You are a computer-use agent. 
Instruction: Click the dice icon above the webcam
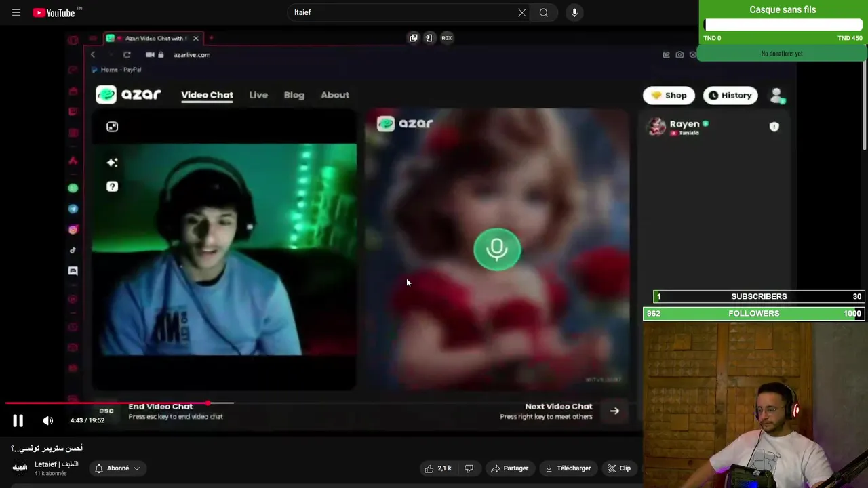coord(113,127)
